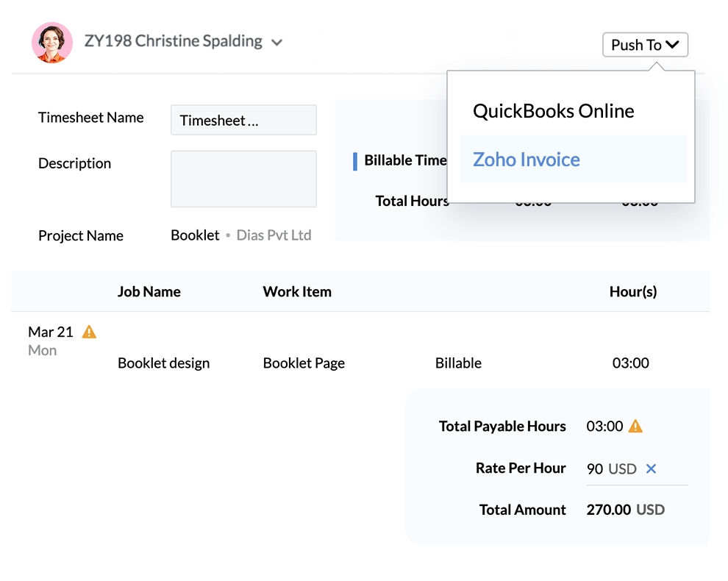The height and width of the screenshot is (581, 728).
Task: Click the warning icon beside Total Payable Hours
Action: click(x=635, y=426)
